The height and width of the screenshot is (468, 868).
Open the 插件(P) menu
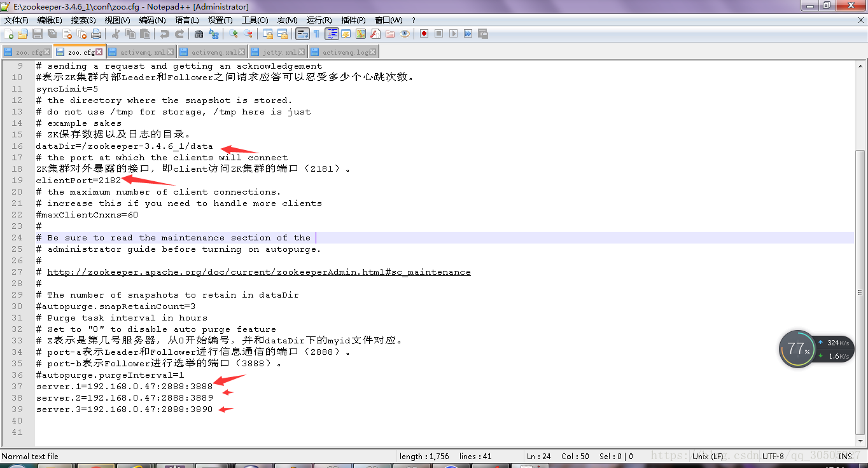pyautogui.click(x=353, y=20)
